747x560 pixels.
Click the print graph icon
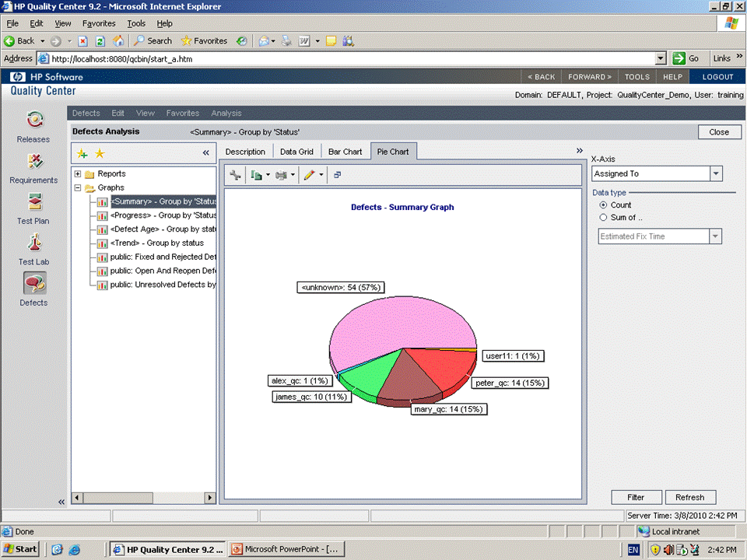281,175
